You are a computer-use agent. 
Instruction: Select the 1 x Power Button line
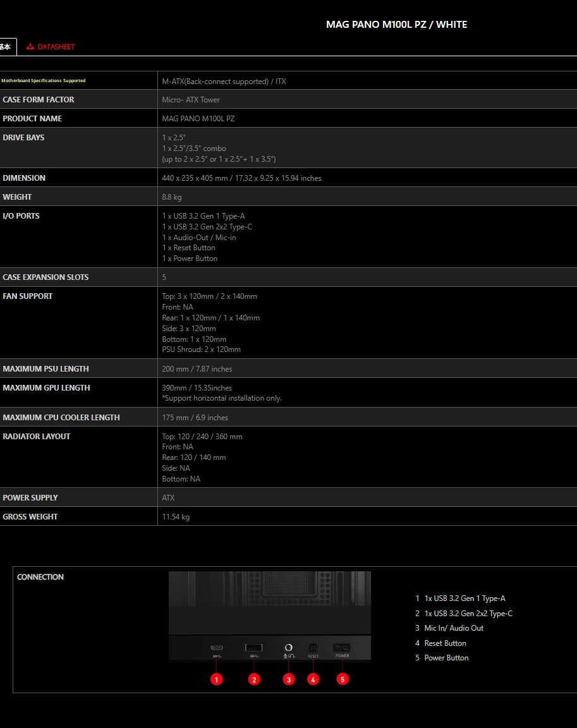pos(190,258)
